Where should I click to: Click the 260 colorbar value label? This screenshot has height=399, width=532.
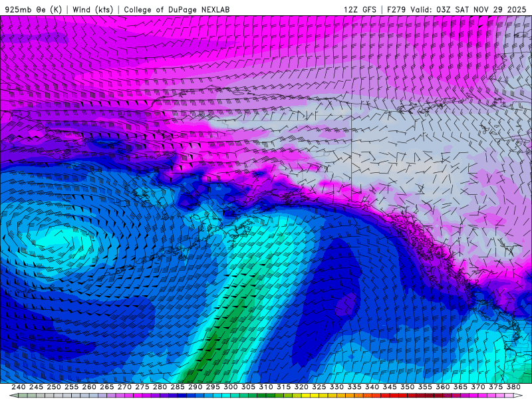[x=89, y=387]
